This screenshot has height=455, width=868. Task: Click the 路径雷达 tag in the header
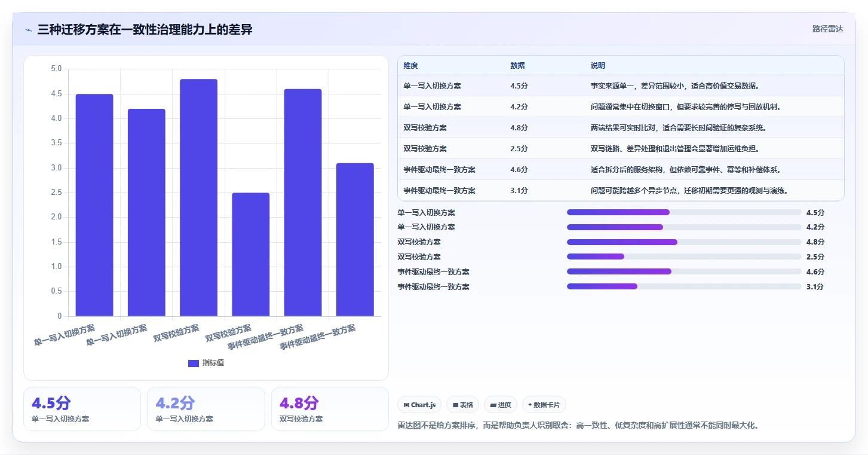pyautogui.click(x=827, y=29)
